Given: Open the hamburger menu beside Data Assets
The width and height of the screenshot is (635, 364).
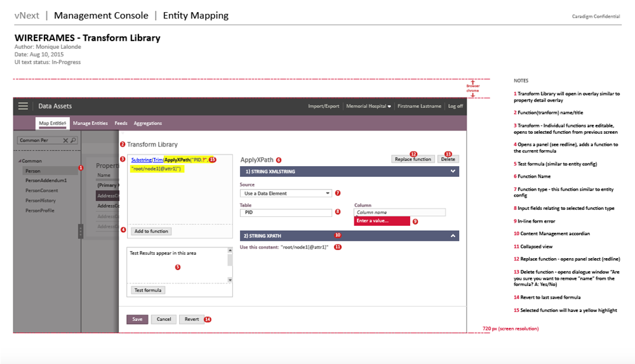Looking at the screenshot, I should click(x=23, y=107).
